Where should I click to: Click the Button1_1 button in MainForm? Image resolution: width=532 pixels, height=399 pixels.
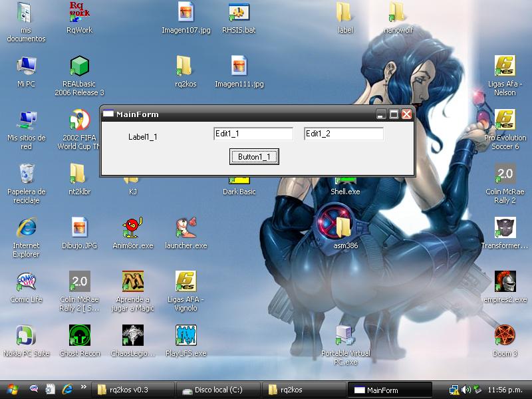pos(254,157)
